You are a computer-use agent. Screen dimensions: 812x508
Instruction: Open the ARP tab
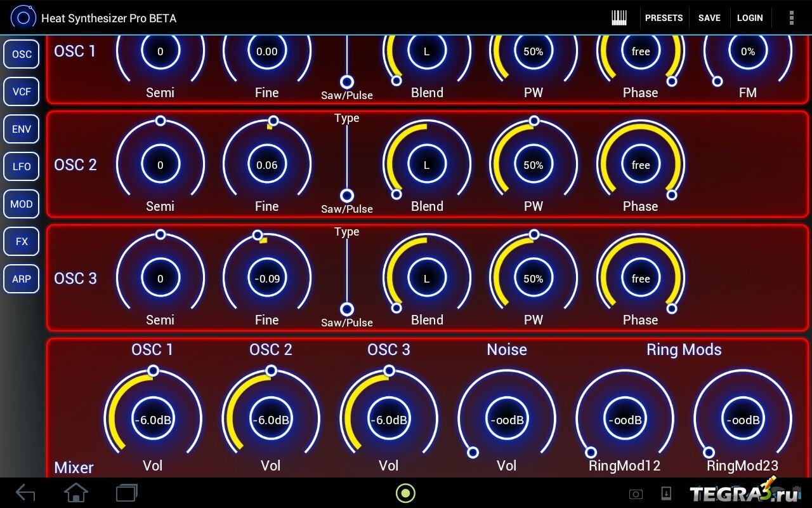[22, 279]
